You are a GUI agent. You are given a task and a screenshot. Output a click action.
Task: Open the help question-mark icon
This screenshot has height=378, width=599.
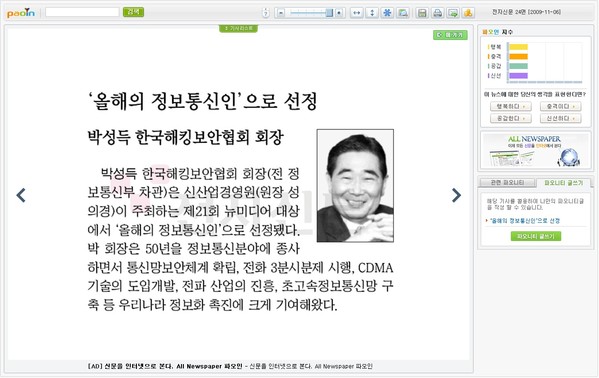pyautogui.click(x=266, y=13)
